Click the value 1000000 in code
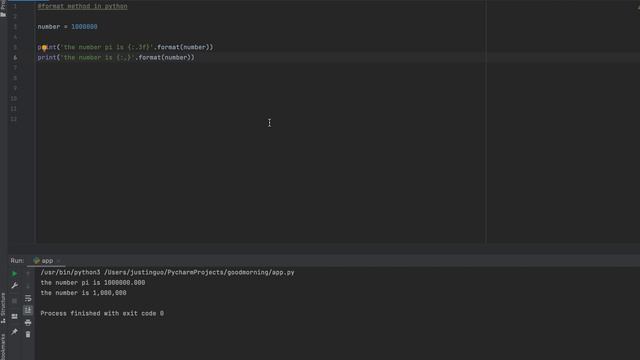Screen dimensions: 640x360 click(84, 27)
